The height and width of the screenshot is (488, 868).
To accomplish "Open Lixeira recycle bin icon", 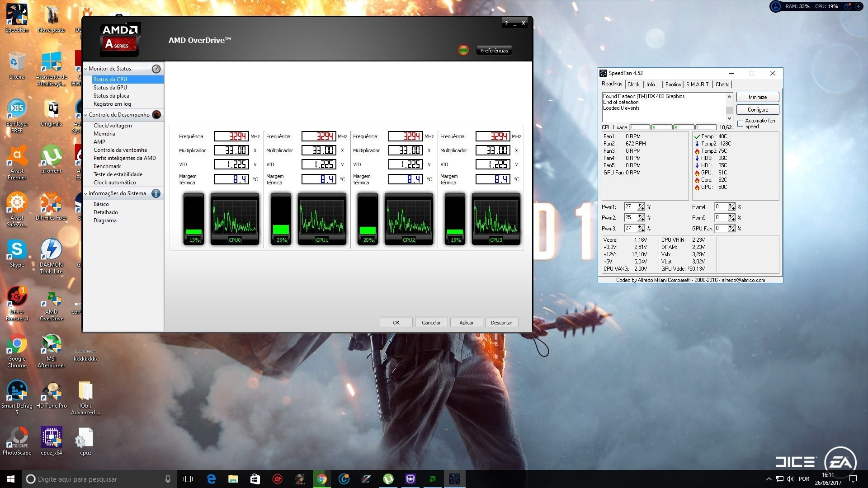I will [x=17, y=65].
